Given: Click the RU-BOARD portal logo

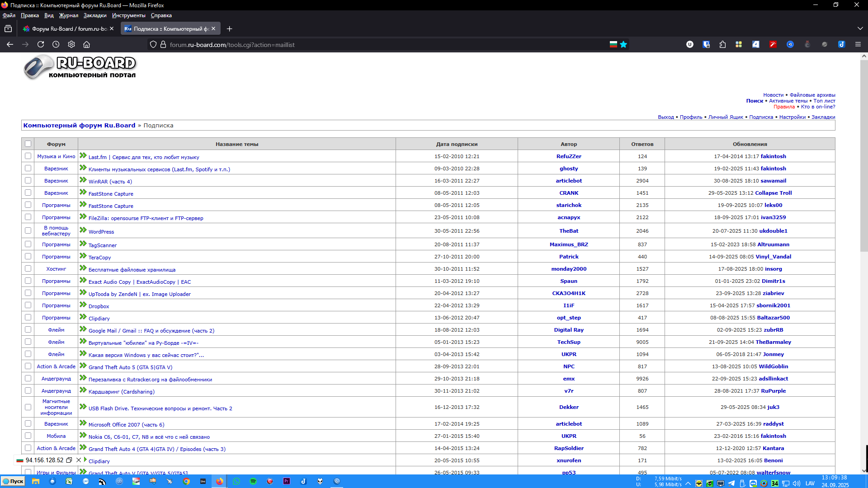Looking at the screenshot, I should pos(80,67).
